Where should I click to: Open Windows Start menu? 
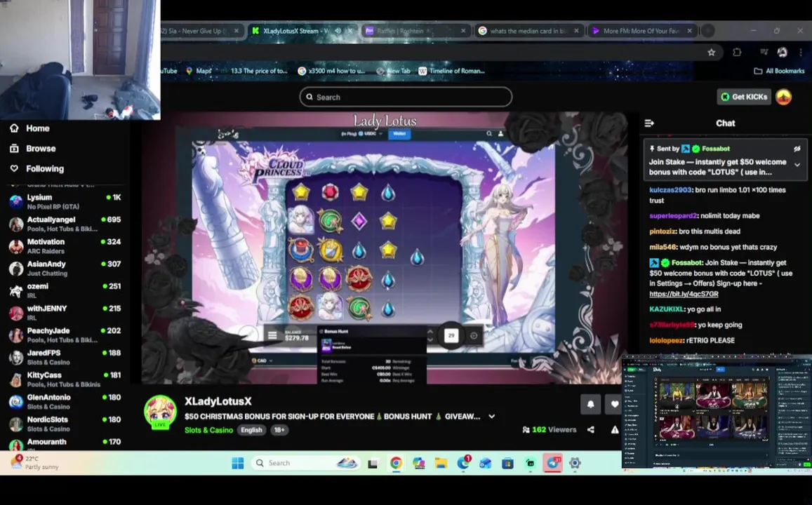tap(238, 463)
